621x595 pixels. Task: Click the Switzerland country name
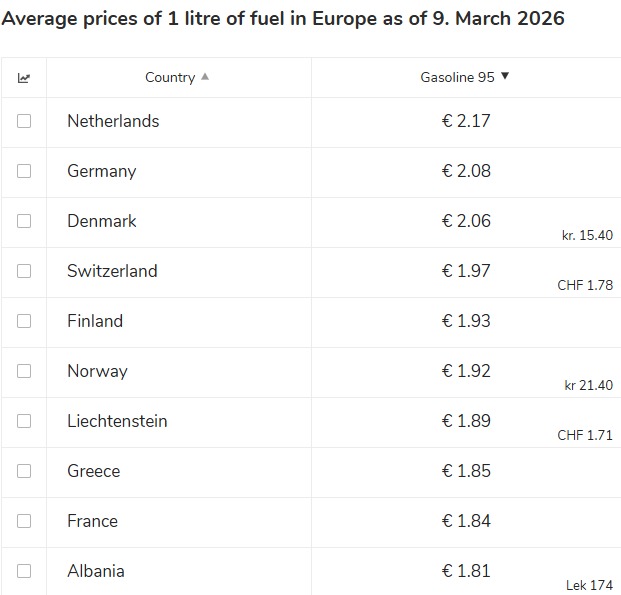tap(112, 271)
